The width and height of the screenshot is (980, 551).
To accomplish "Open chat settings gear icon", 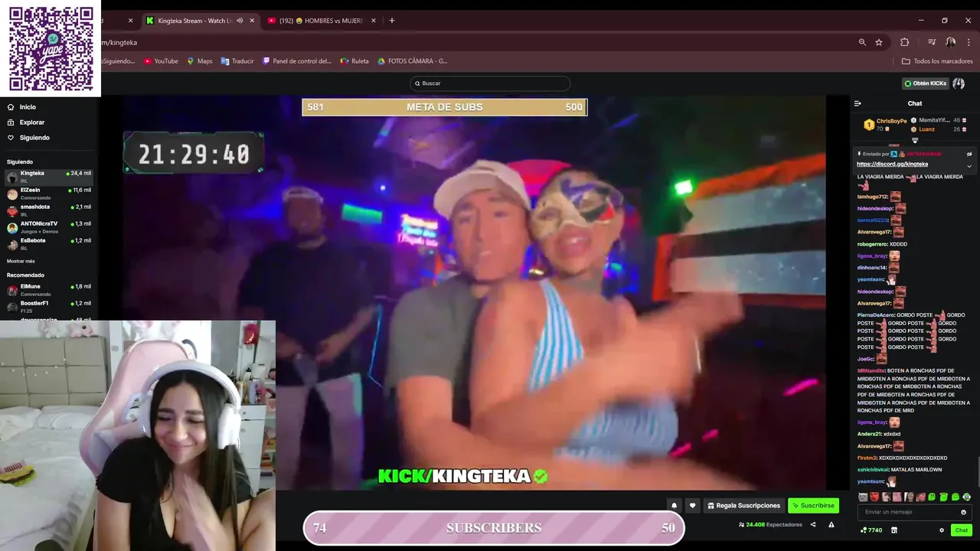I will 942,530.
